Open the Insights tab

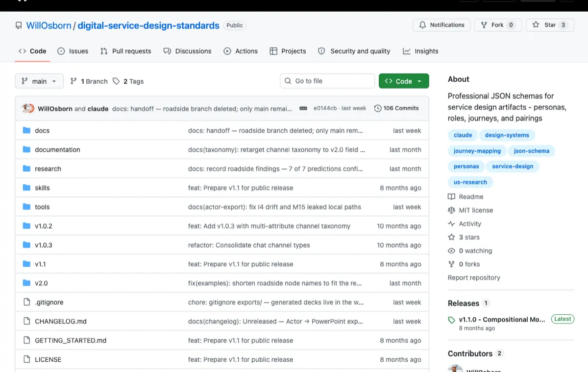pyautogui.click(x=420, y=51)
